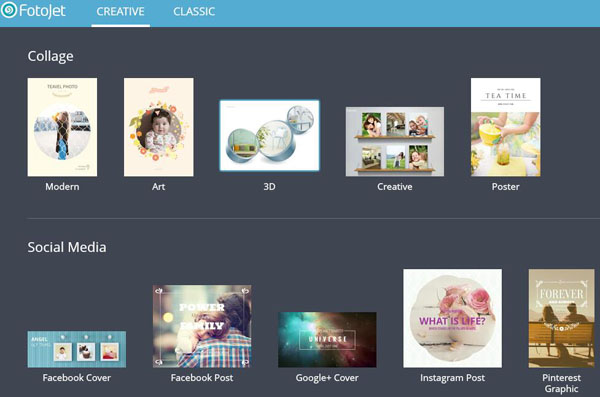Click the Creative label
The width and height of the screenshot is (600, 397).
point(395,187)
